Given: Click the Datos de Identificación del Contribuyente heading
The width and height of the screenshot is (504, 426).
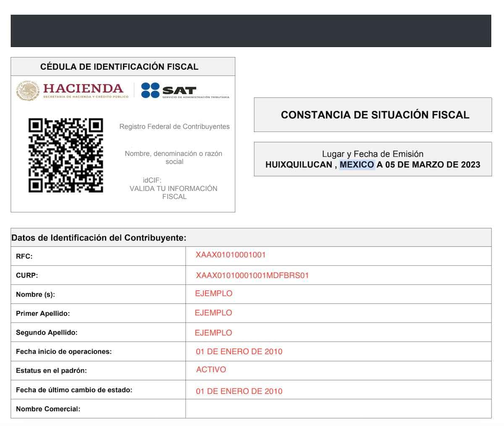Looking at the screenshot, I should point(99,238).
